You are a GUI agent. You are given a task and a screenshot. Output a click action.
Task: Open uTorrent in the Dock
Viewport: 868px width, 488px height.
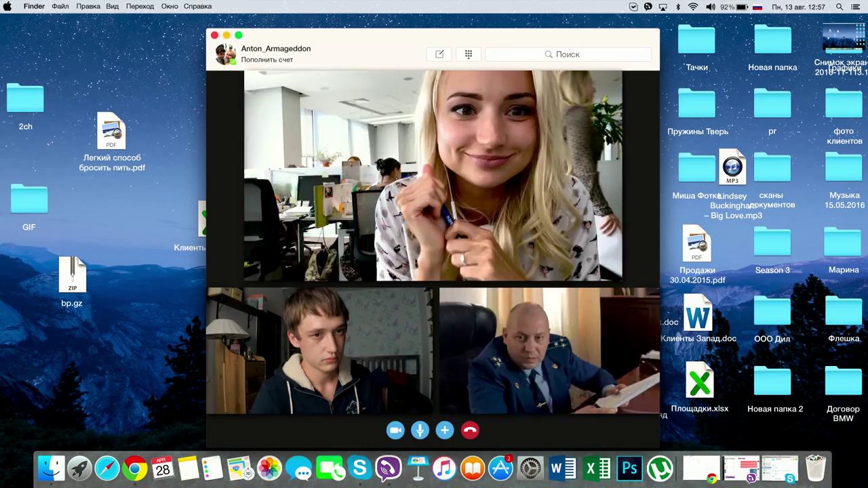pos(657,468)
